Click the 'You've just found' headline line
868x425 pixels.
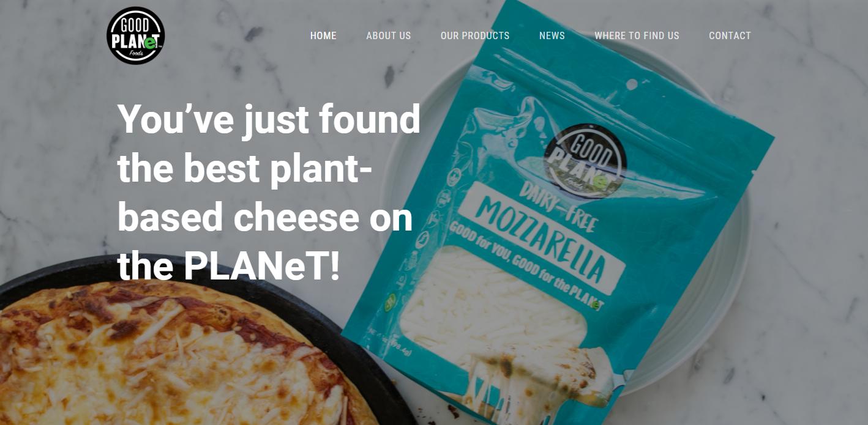[x=269, y=119]
